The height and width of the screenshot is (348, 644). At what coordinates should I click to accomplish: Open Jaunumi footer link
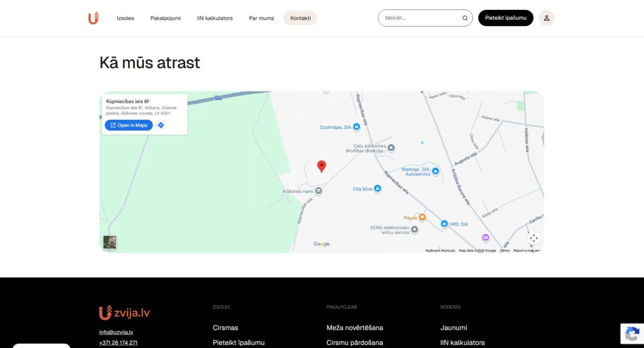tap(454, 328)
